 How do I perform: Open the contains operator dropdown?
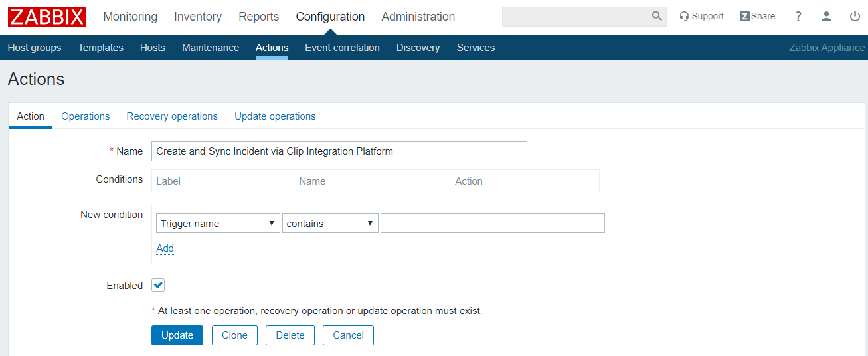tap(330, 224)
